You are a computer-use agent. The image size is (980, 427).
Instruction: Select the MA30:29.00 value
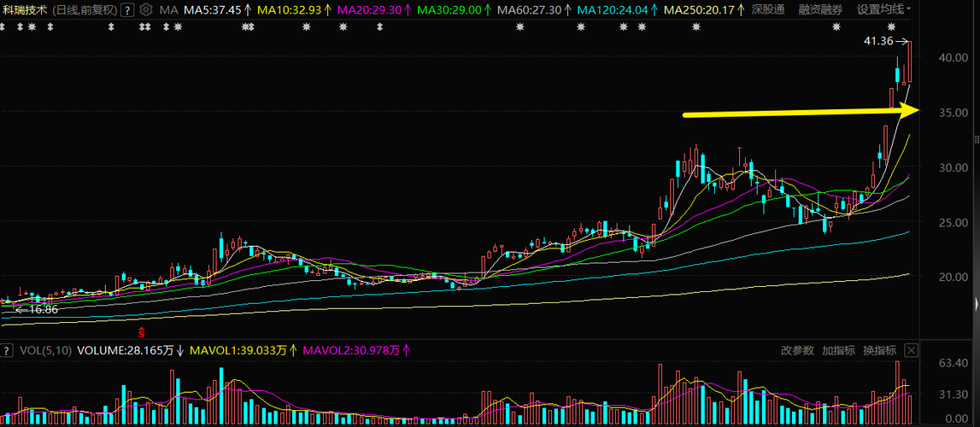click(449, 9)
